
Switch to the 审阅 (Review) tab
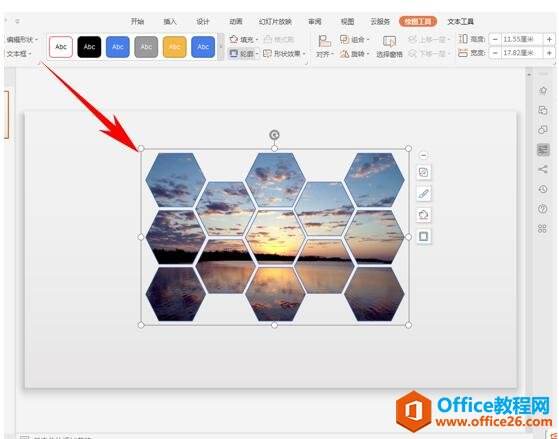[x=315, y=21]
